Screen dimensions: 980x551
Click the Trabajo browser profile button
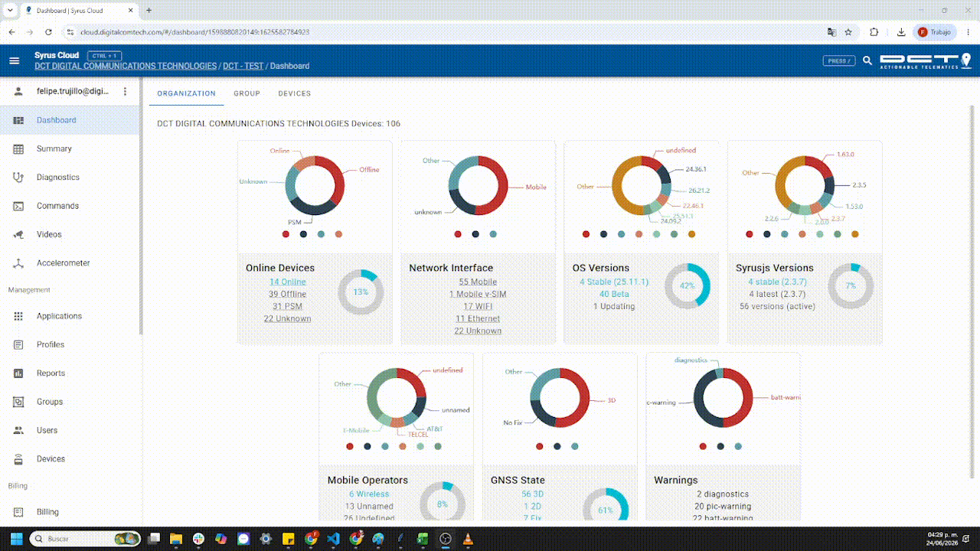pyautogui.click(x=935, y=32)
